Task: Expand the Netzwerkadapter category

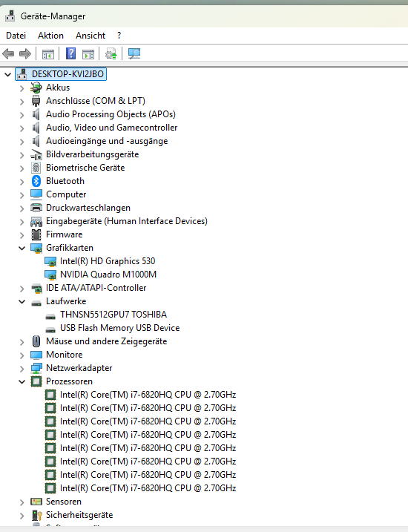Action: [x=22, y=369]
